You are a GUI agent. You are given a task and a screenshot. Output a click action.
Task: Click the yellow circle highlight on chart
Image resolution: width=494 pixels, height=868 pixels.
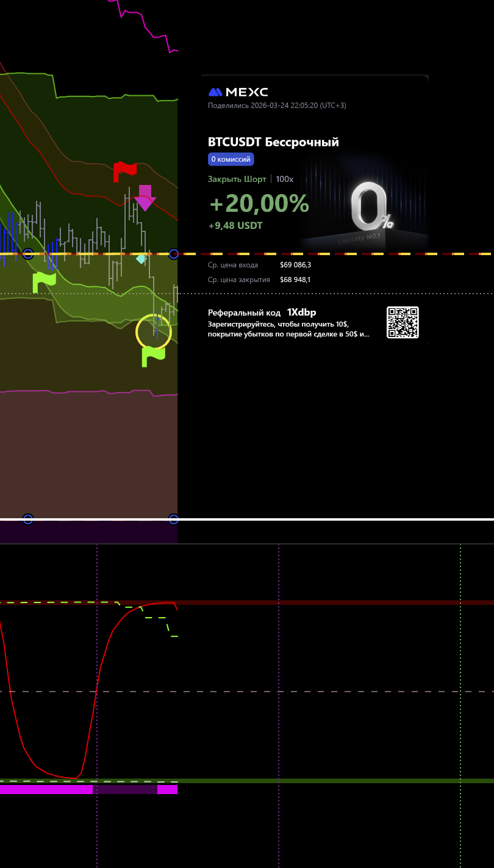[153, 331]
